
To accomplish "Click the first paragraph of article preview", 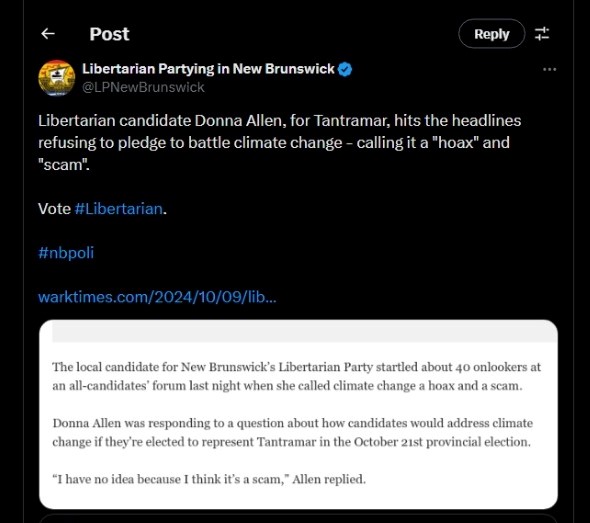I will pyautogui.click(x=296, y=376).
